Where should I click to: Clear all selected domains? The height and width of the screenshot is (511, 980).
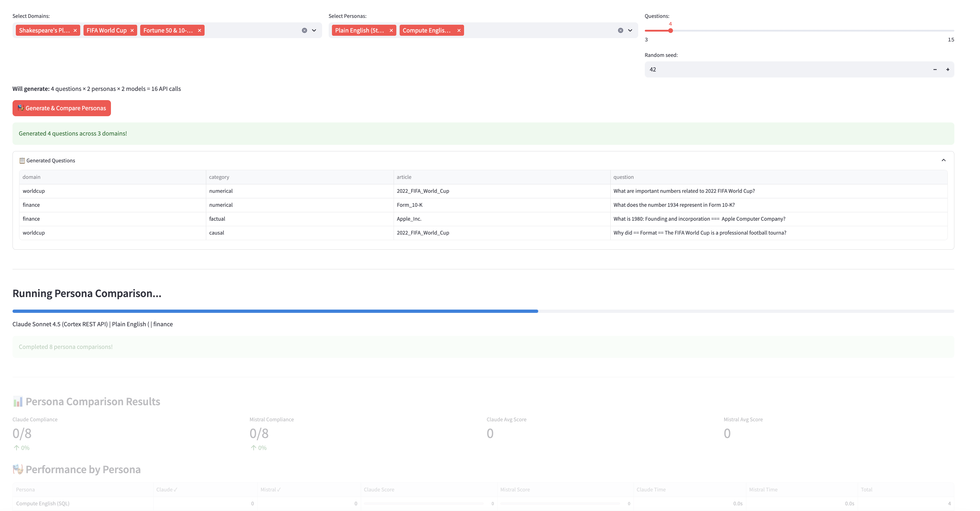tap(304, 30)
